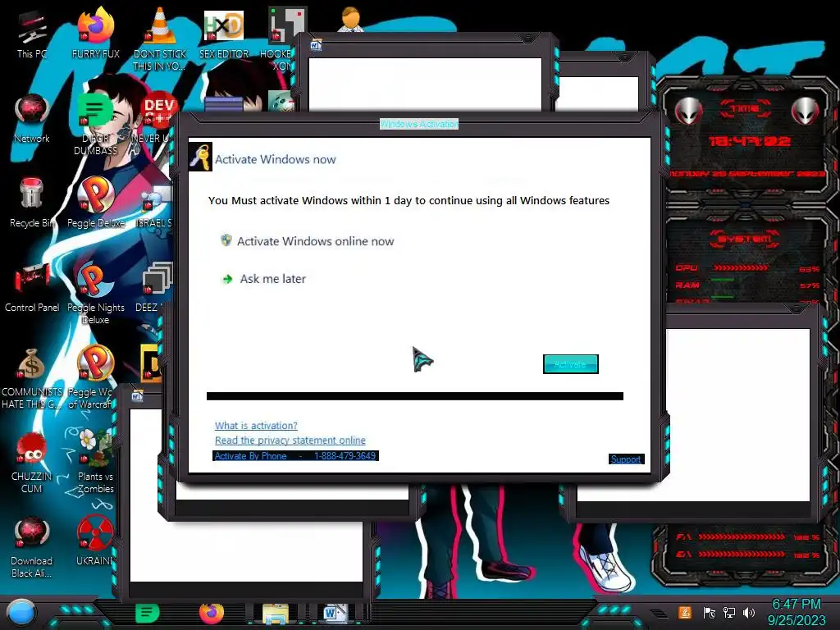Open the What is activation? link
Screen dimensions: 840x630
click(x=256, y=426)
